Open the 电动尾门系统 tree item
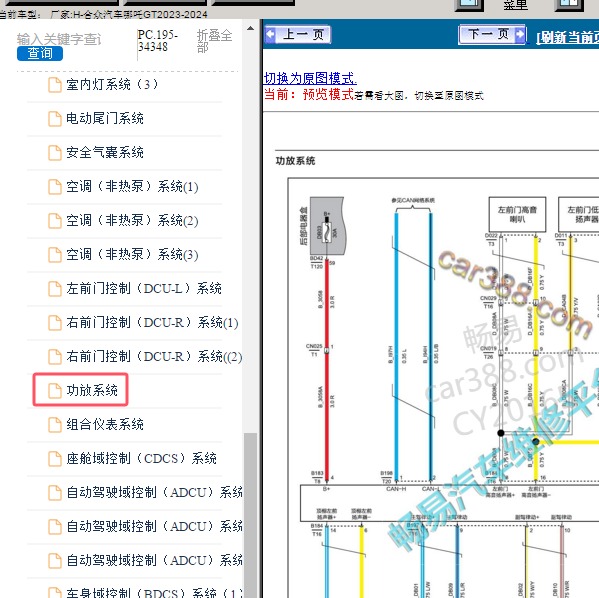Image resolution: width=599 pixels, height=598 pixels. pos(105,118)
